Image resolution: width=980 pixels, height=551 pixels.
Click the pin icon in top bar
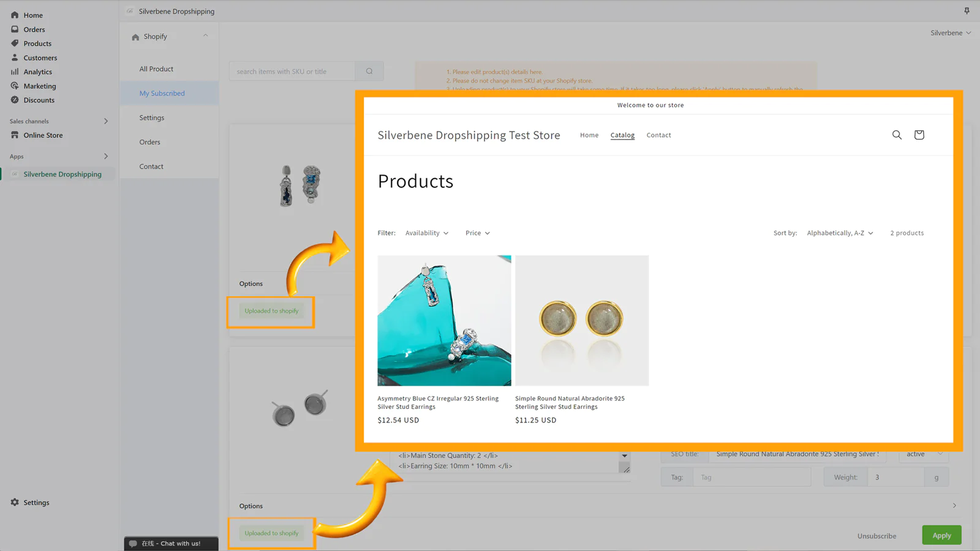967,11
